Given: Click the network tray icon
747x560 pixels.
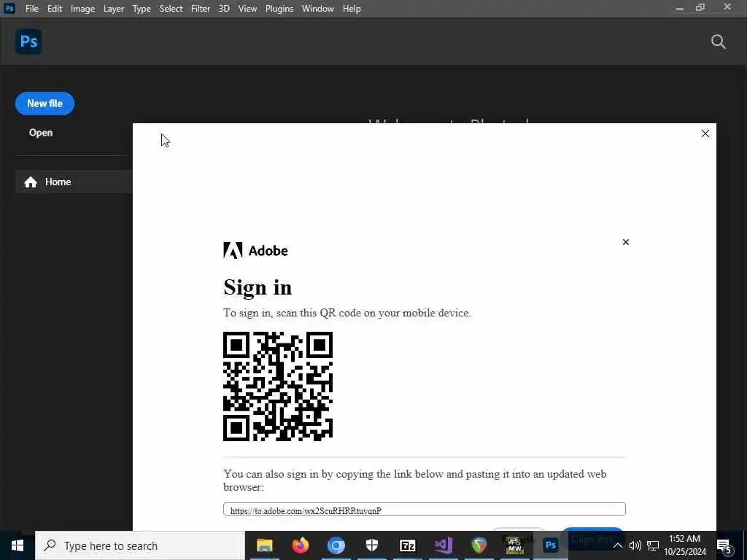Looking at the screenshot, I should pos(653,545).
